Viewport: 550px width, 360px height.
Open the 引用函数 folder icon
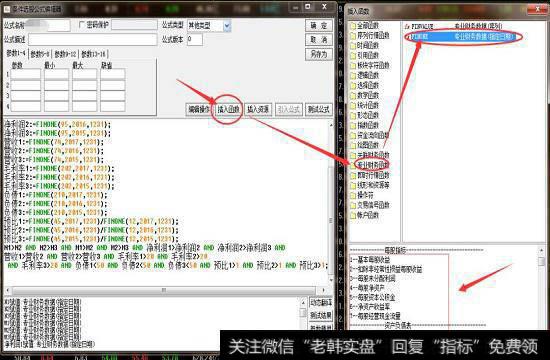coord(353,55)
